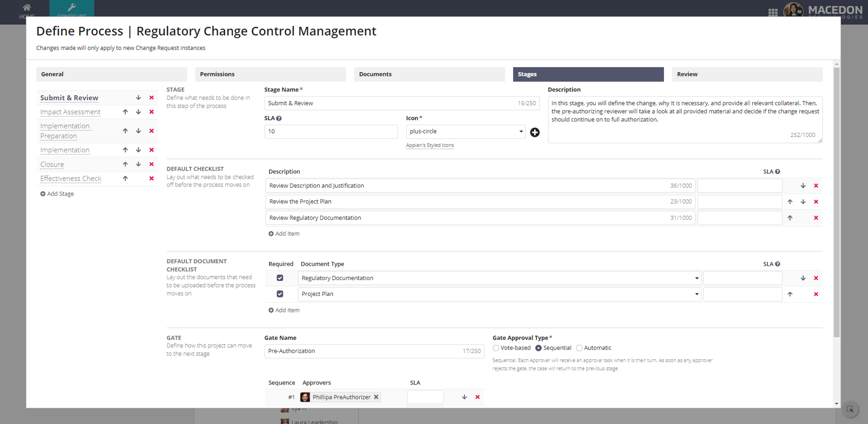Select Impact Assessment stage in list

click(70, 112)
